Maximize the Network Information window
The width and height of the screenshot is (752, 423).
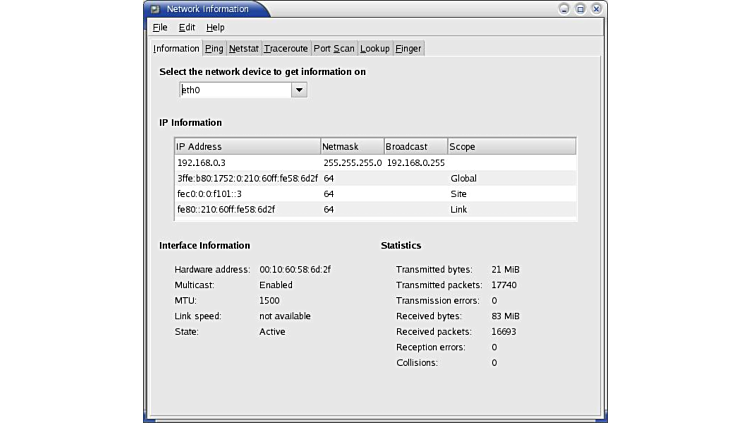point(581,8)
